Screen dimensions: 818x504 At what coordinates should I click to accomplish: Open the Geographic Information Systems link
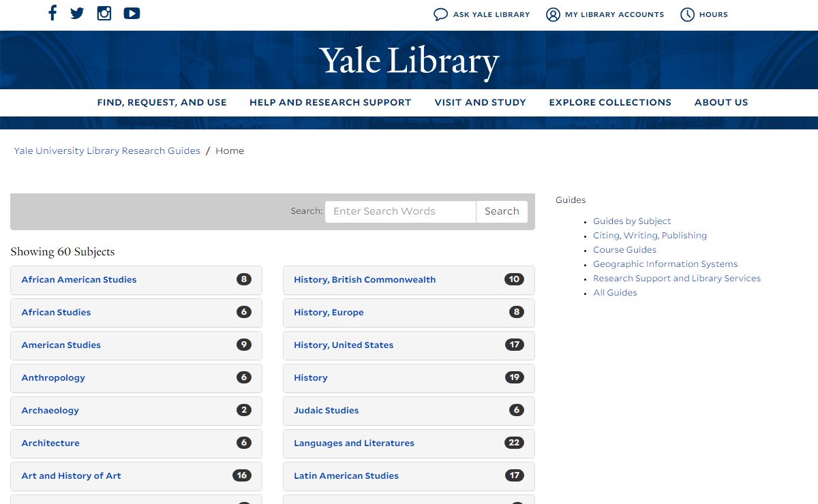(665, 264)
